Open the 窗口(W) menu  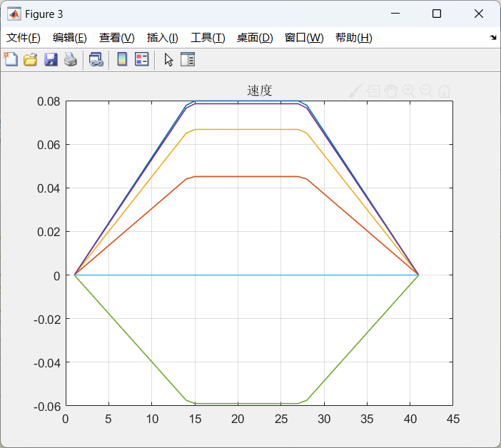[x=304, y=38]
